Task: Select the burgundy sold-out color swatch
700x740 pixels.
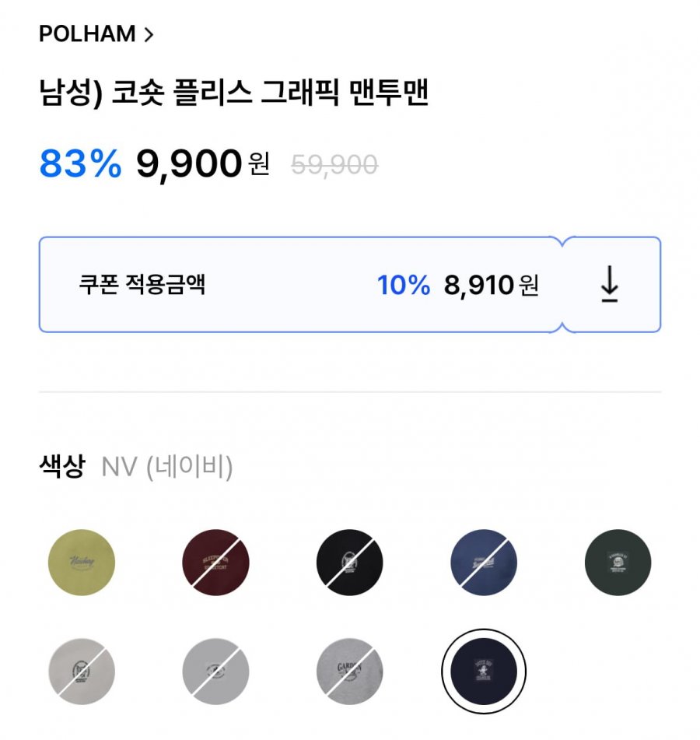Action: coord(215,563)
